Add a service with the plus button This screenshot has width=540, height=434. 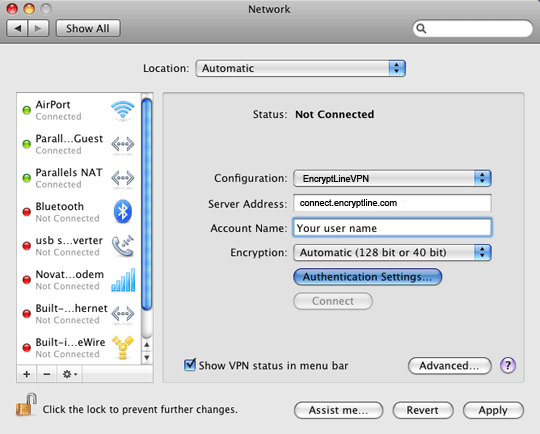pyautogui.click(x=27, y=374)
